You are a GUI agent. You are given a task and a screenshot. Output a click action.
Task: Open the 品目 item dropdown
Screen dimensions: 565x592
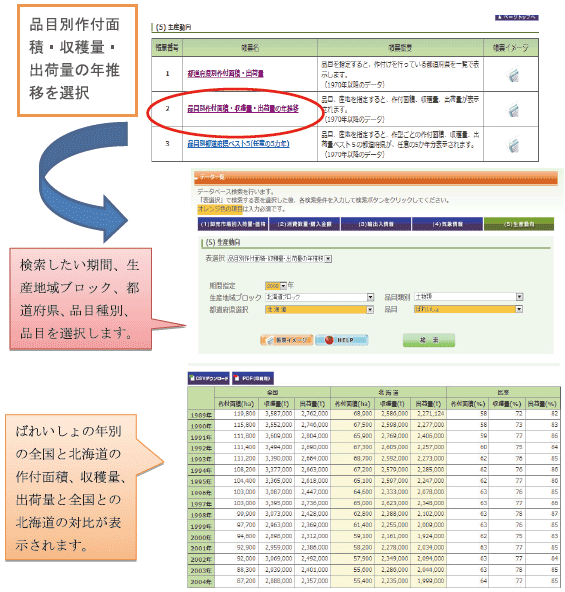pyautogui.click(x=468, y=310)
